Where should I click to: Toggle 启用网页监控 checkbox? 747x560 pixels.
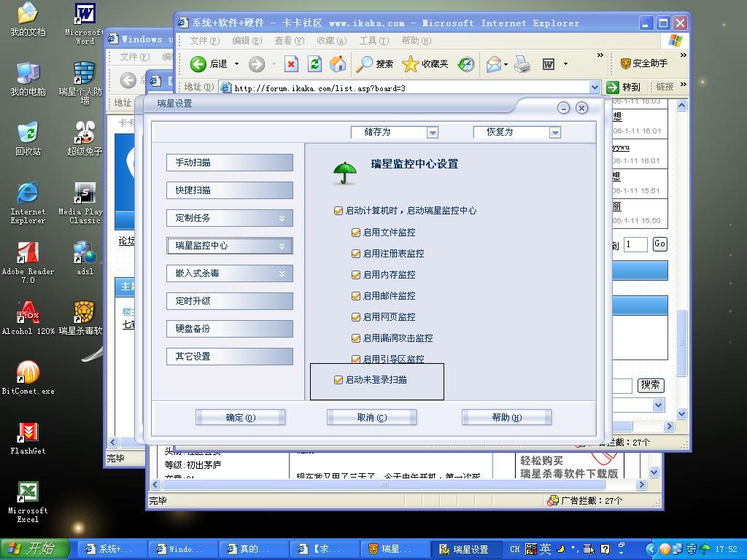click(355, 316)
